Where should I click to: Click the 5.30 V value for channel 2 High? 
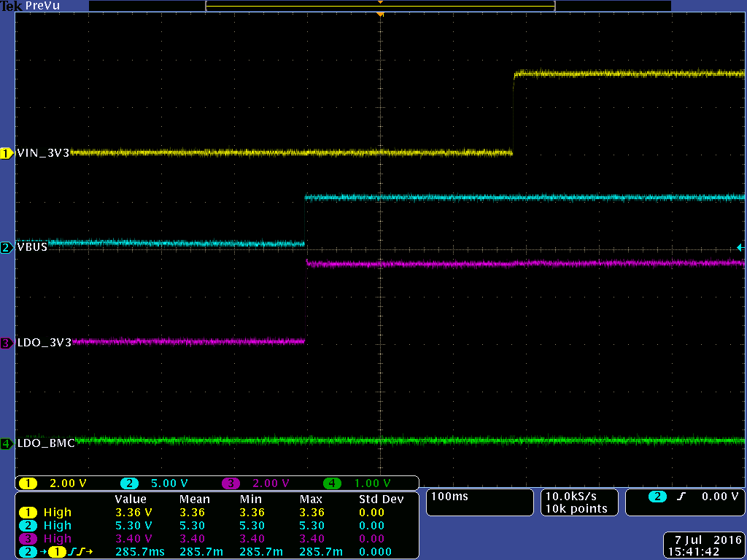134,526
